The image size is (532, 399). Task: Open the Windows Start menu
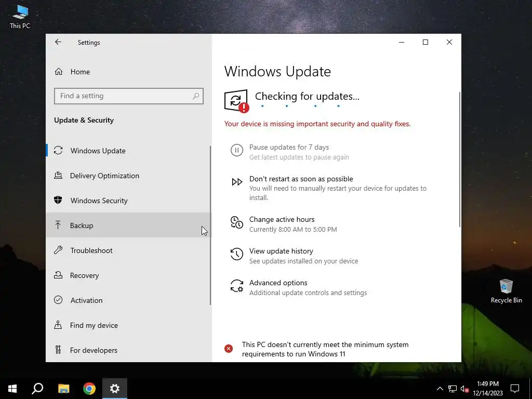coord(12,389)
